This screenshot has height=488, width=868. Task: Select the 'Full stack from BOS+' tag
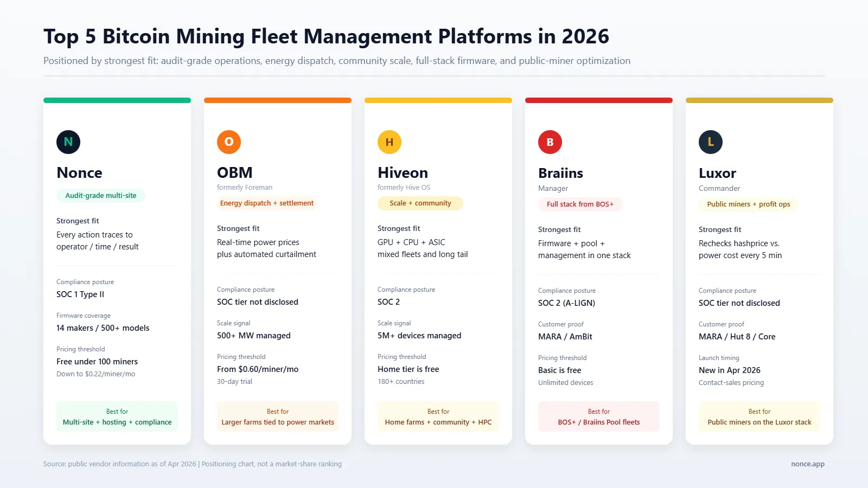coord(580,204)
